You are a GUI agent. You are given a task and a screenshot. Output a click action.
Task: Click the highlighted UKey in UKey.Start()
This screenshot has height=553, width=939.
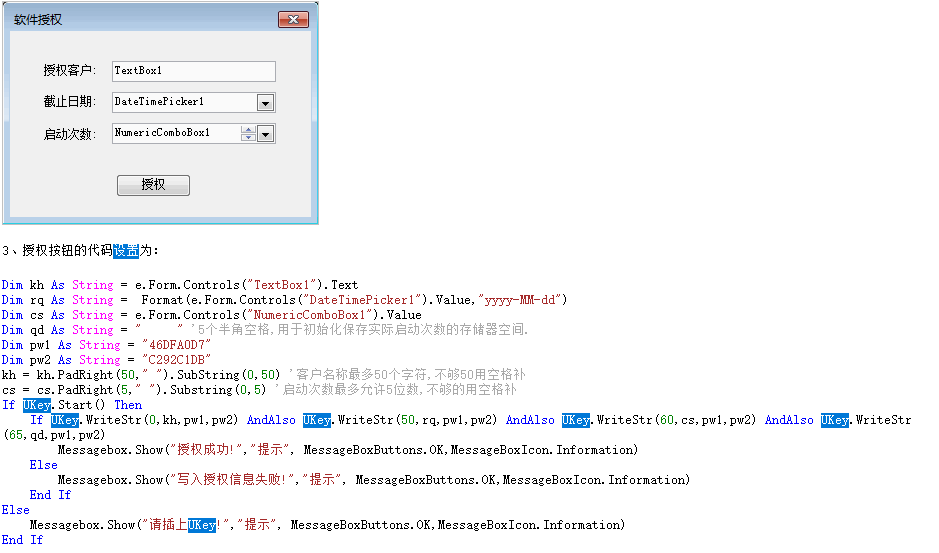click(x=37, y=405)
